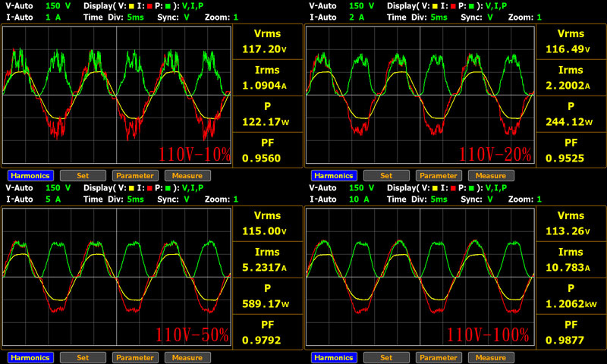Select the Irms reading 1.0904A
This screenshot has width=607, height=364.
264,86
